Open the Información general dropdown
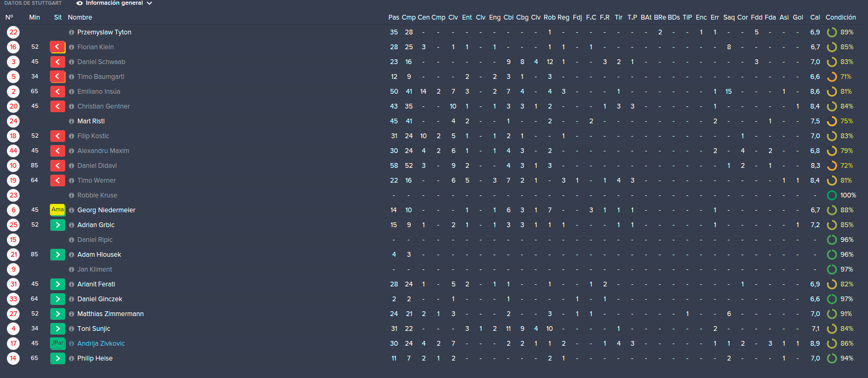The image size is (868, 378). (x=114, y=3)
